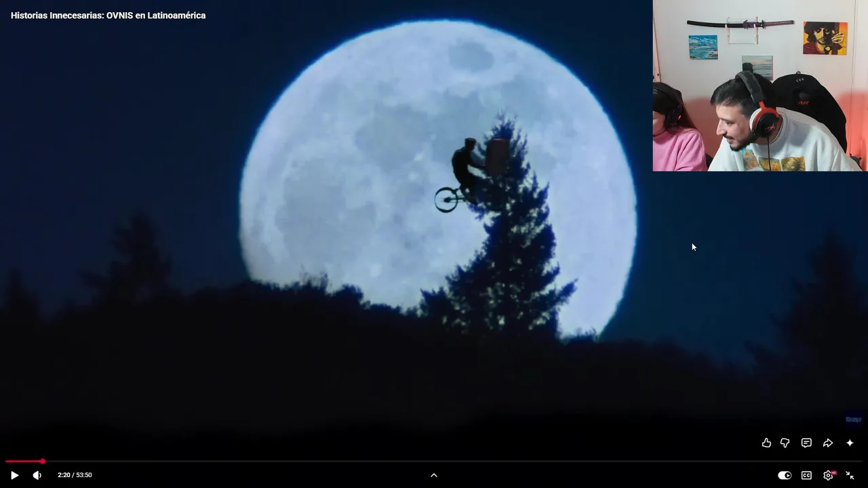
Task: Mute the video with the speaker icon
Action: 37,475
